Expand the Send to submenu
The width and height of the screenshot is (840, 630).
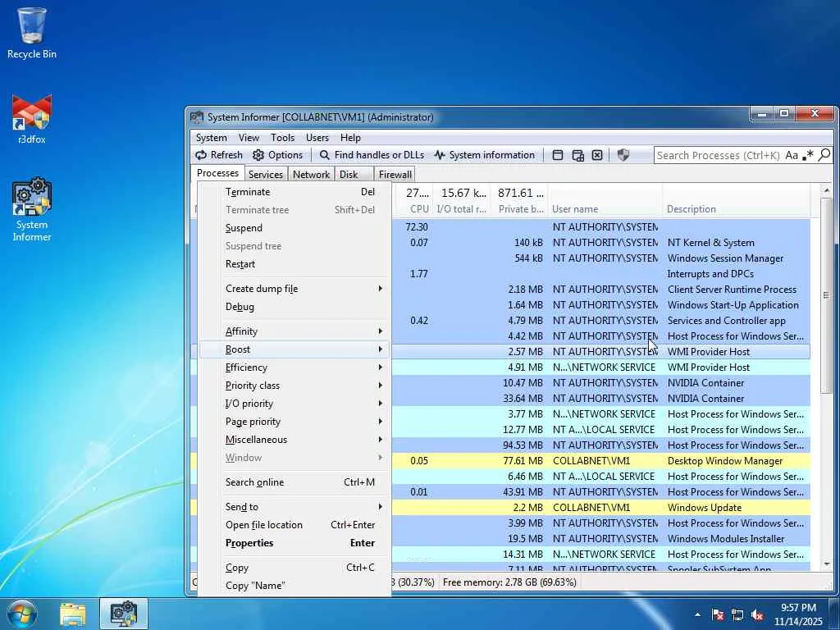coord(294,507)
